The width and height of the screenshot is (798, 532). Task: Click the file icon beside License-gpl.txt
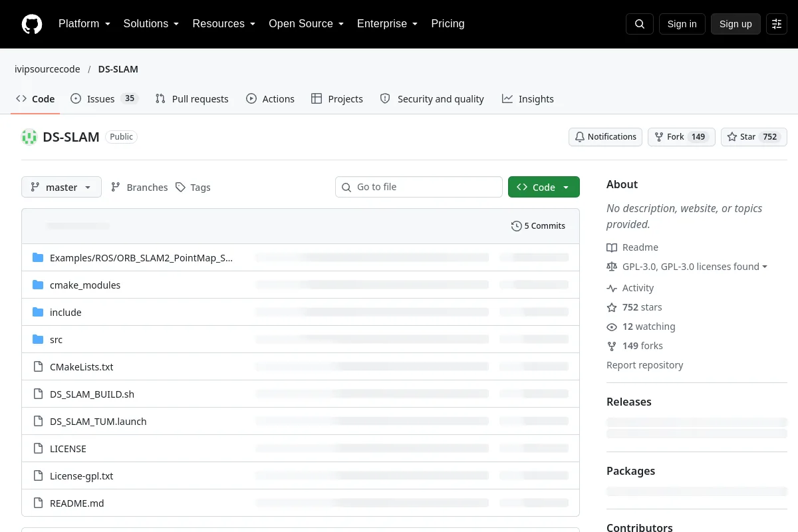[x=38, y=475]
